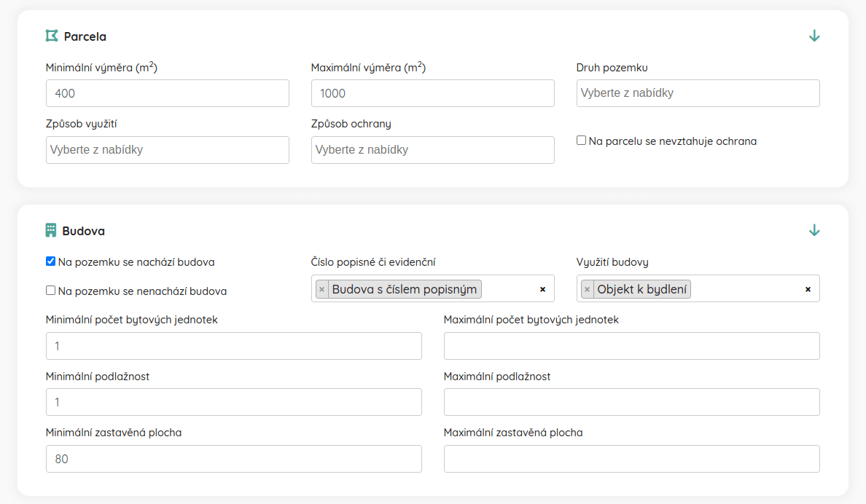Open the Způsob využití dropdown
The height and width of the screenshot is (504, 866).
click(167, 150)
